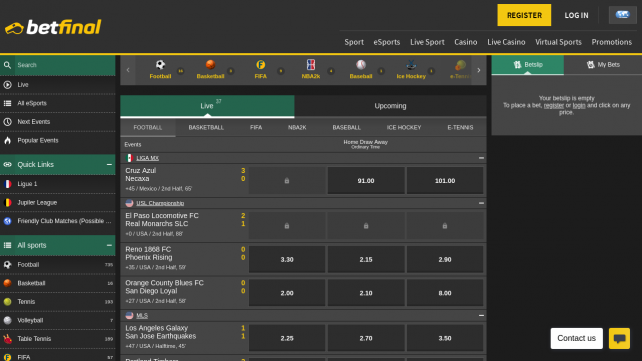This screenshot has height=361, width=642.
Task: Collapse the All sports section
Action: tap(109, 245)
